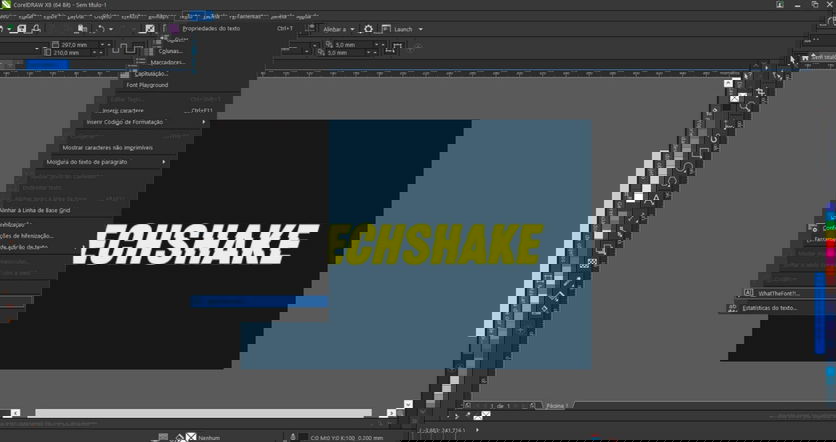Image resolution: width=836 pixels, height=442 pixels.
Task: Choose Font Playground from the menu
Action: click(x=147, y=85)
